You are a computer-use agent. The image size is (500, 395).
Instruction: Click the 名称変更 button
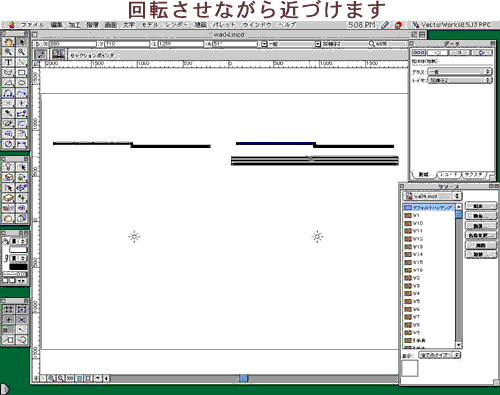480,235
